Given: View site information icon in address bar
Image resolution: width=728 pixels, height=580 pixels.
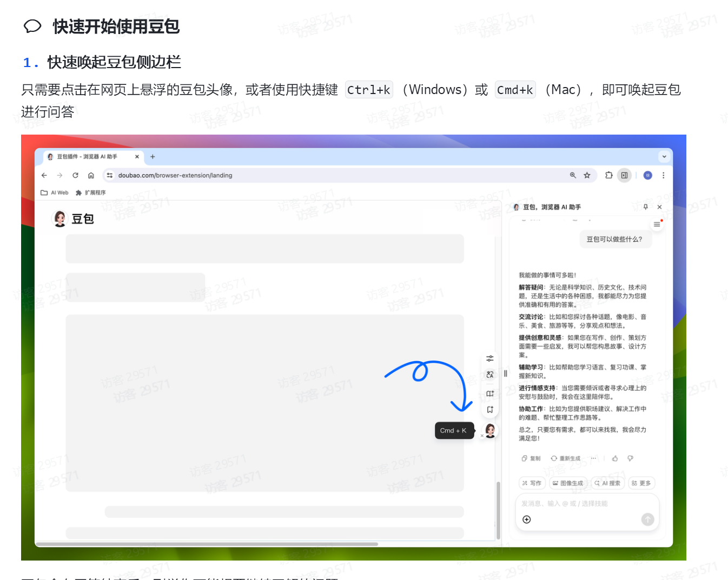Looking at the screenshot, I should tap(110, 175).
